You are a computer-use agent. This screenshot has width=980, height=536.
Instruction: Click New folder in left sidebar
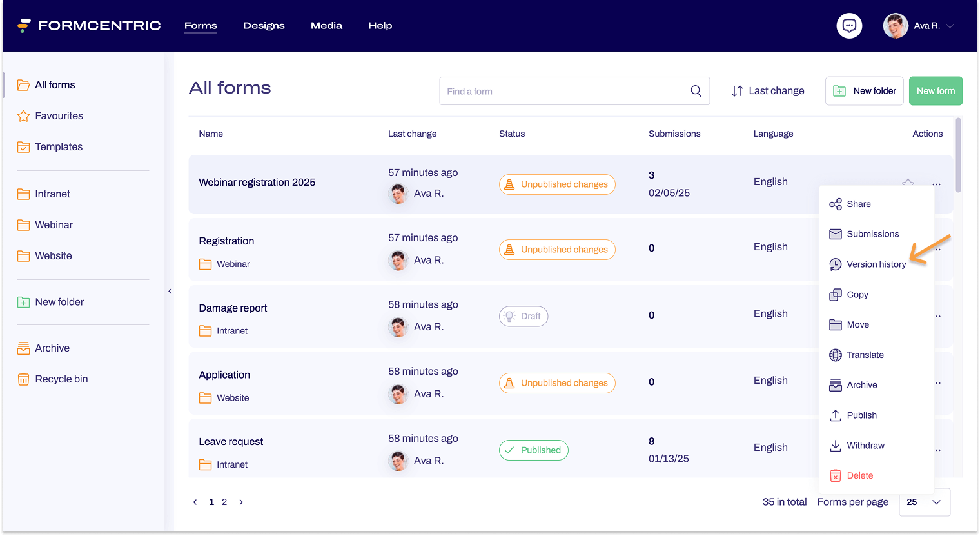(x=59, y=302)
